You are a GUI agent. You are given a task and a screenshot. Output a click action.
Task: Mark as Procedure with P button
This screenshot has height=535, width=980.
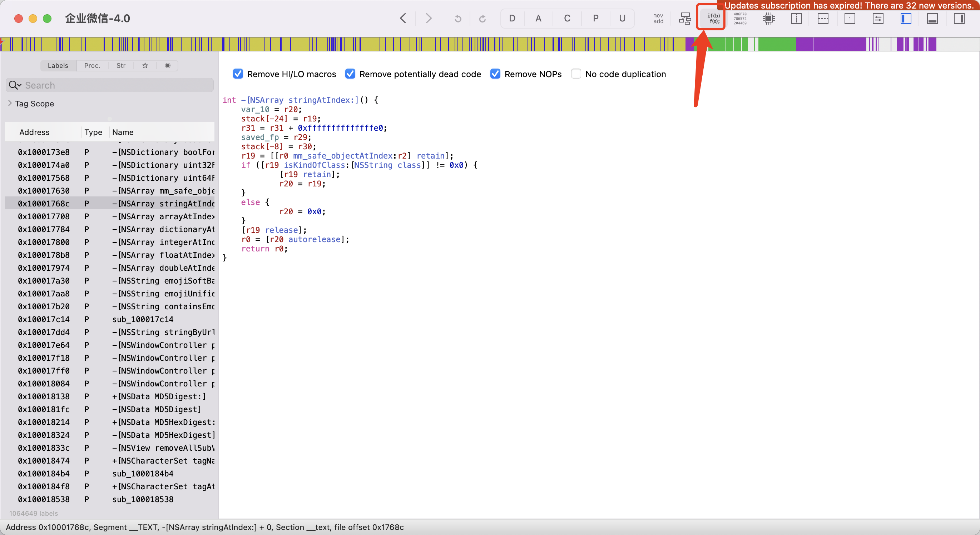[595, 18]
